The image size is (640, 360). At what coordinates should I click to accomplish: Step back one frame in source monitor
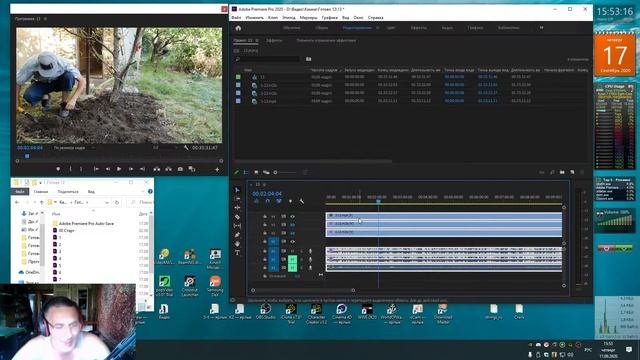pos(108,169)
